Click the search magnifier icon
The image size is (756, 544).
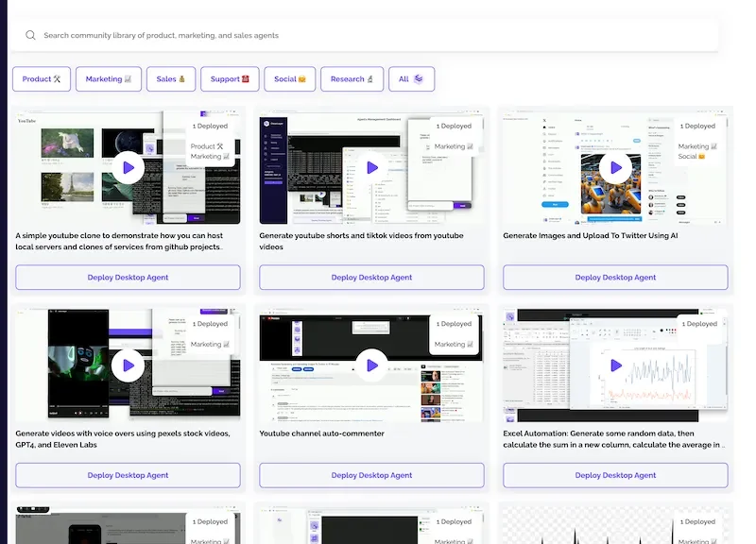(30, 36)
